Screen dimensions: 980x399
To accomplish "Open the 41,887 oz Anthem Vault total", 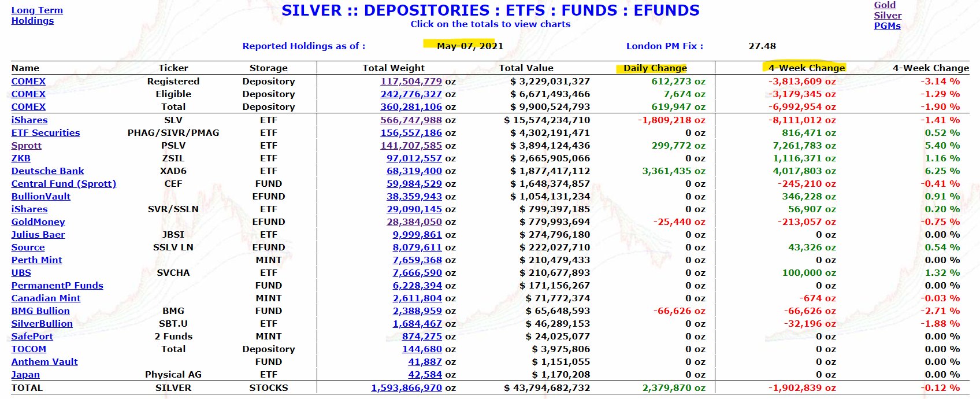I will pyautogui.click(x=425, y=362).
